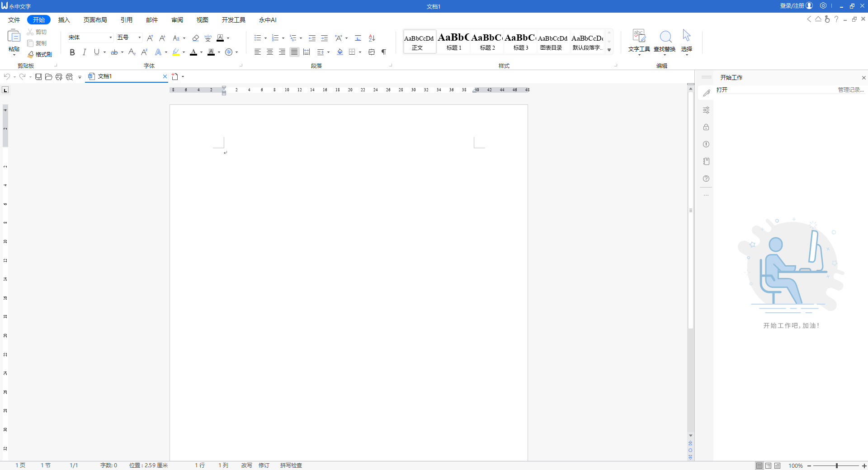Apply the 标题 2 heading style
Viewport: 868px width, 470px height.
(487, 42)
